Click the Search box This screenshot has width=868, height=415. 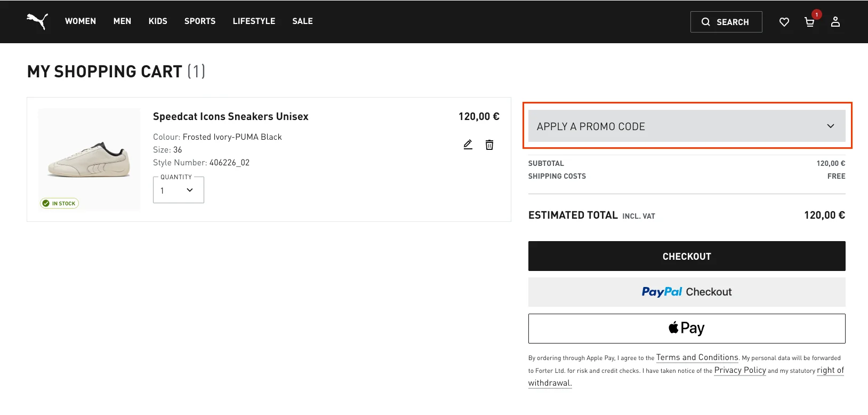point(726,22)
